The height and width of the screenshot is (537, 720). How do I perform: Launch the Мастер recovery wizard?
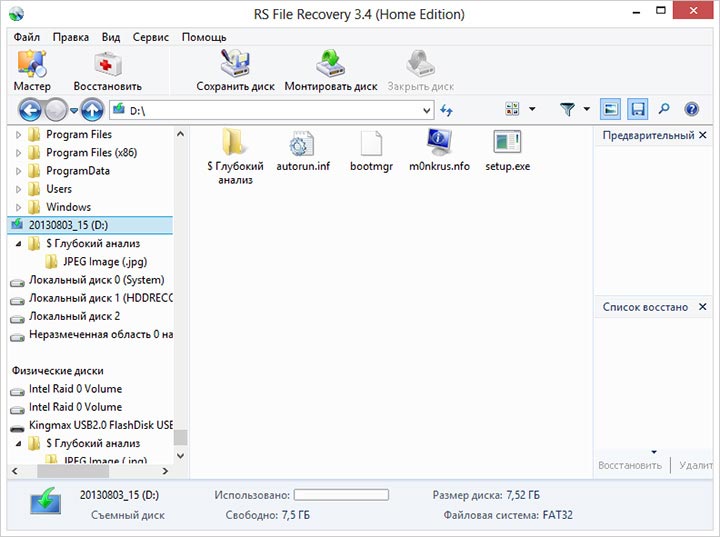pyautogui.click(x=32, y=71)
